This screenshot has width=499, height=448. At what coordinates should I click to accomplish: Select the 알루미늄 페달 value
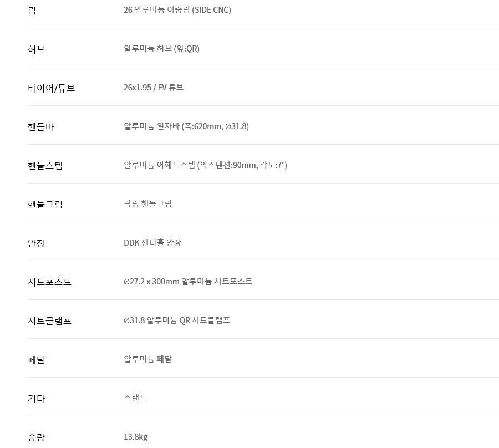coord(147,359)
